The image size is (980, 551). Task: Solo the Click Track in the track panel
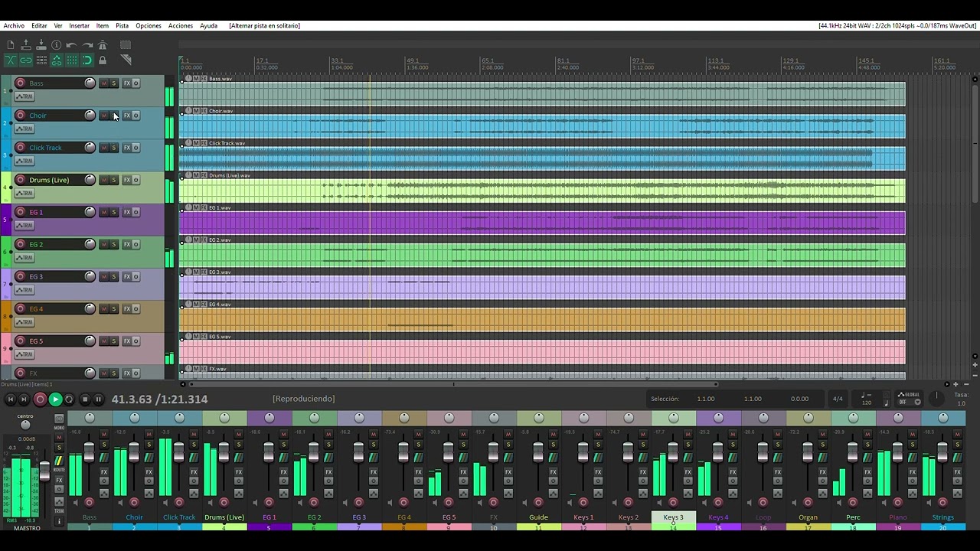114,148
